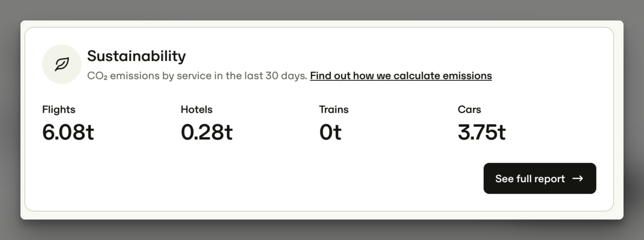Click the circular background behind the leaf
The height and width of the screenshot is (240, 644).
pyautogui.click(x=62, y=64)
